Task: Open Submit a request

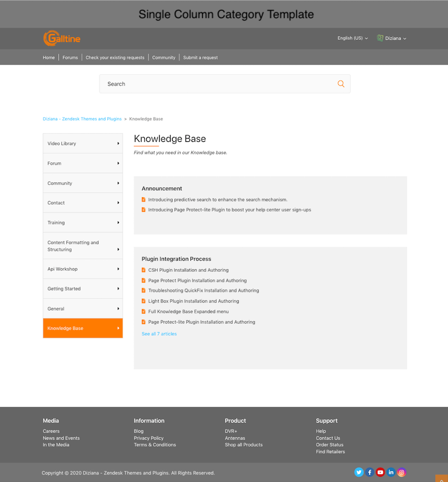Action: (x=200, y=57)
